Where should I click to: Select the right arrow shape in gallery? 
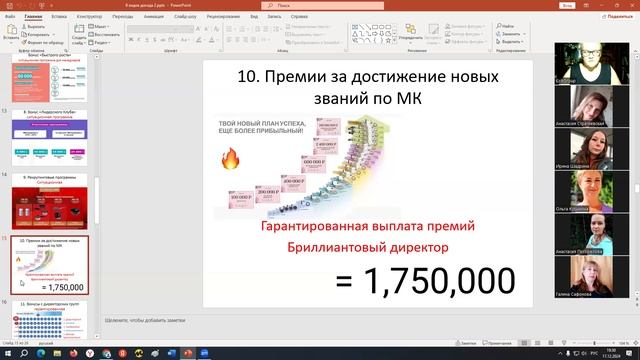pyautogui.click(x=375, y=33)
